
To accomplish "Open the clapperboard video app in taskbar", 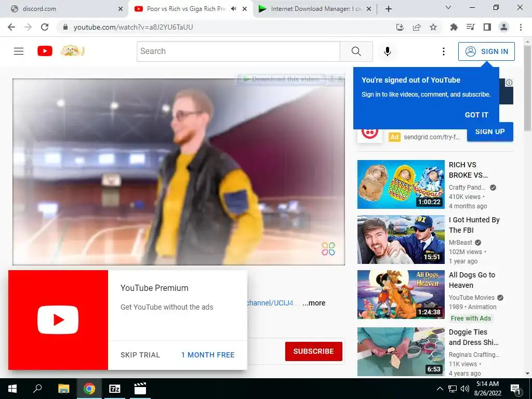I will 140,389.
